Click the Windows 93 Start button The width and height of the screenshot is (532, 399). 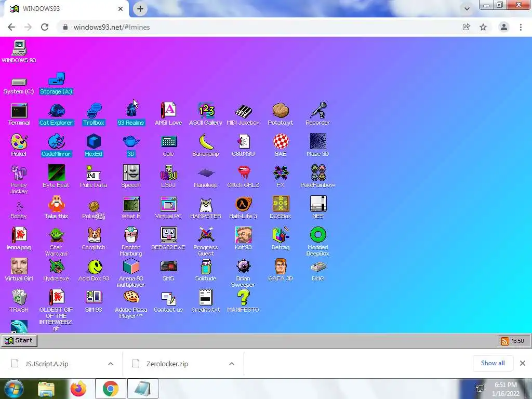point(19,341)
